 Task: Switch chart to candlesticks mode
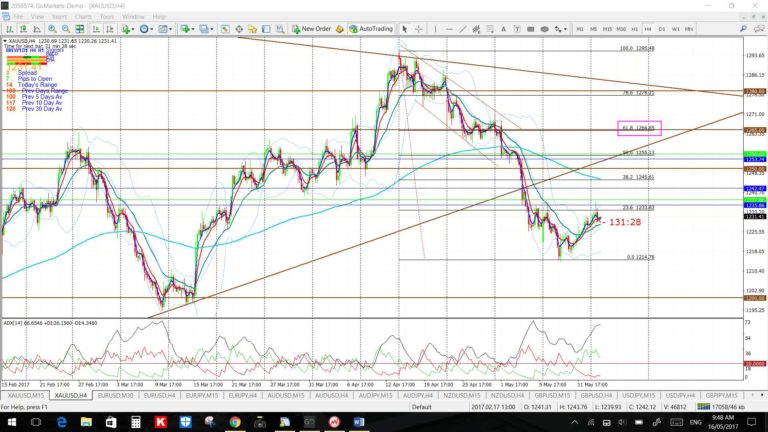pyautogui.click(x=23, y=29)
